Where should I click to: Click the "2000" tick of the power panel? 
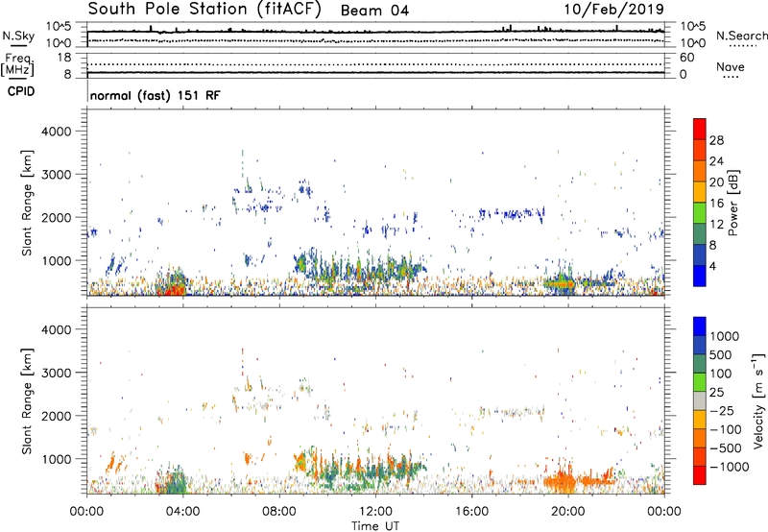(57, 217)
